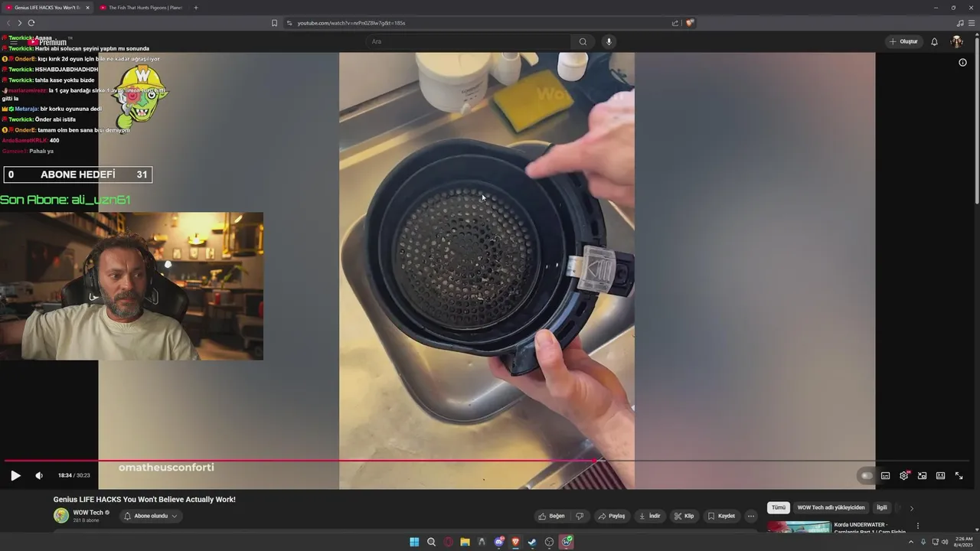Open Discord from the taskbar
980x551 pixels.
[498, 542]
